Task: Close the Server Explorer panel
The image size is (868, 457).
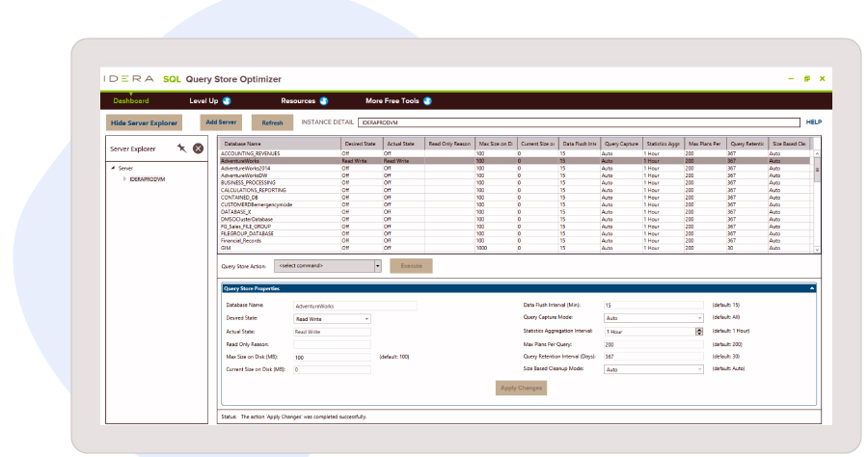Action: (x=198, y=148)
